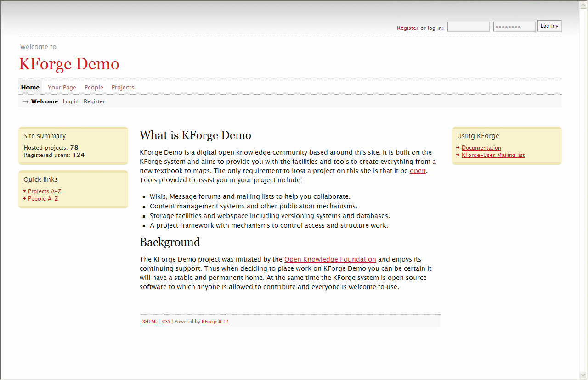Viewport: 588px width, 380px height.
Task: Click the Register link beside login fields
Action: (x=407, y=28)
